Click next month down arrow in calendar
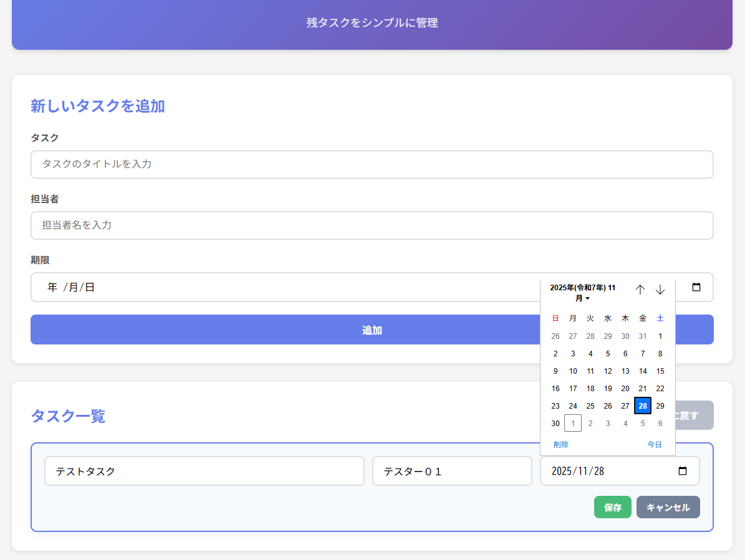The image size is (745, 560). pos(660,290)
